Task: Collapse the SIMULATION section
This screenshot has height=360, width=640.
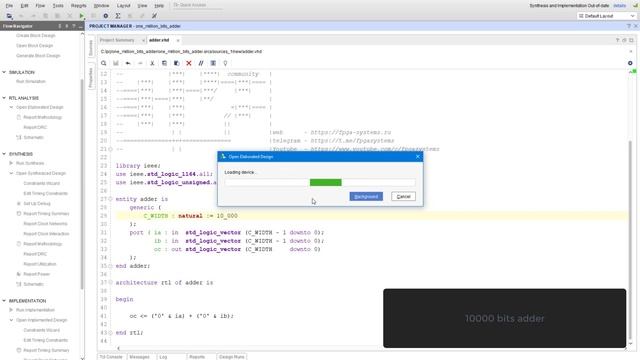Action: [4, 72]
